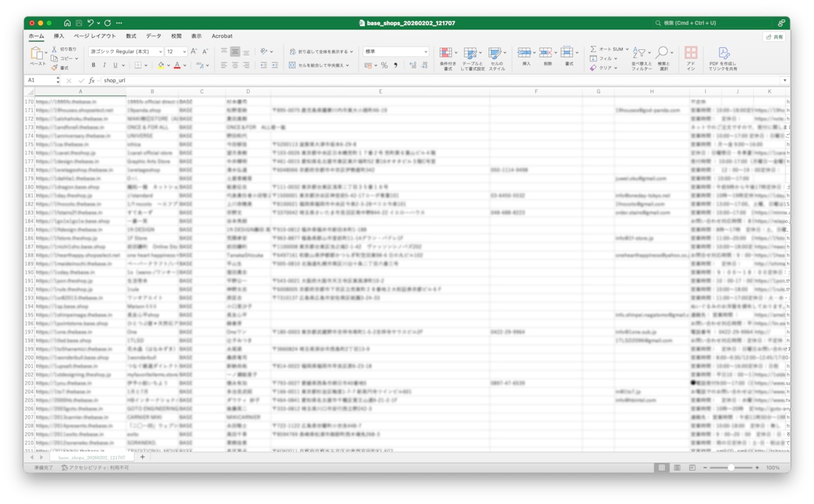Apply red font color
The height and width of the screenshot is (504, 814).
[177, 65]
